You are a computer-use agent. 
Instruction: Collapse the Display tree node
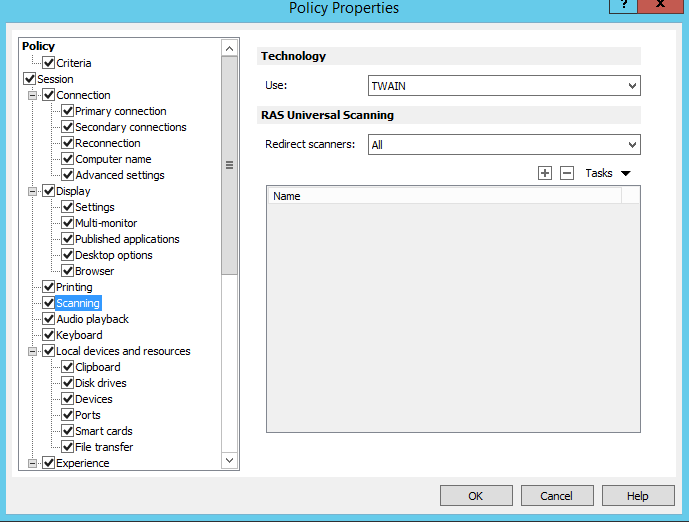pos(33,191)
